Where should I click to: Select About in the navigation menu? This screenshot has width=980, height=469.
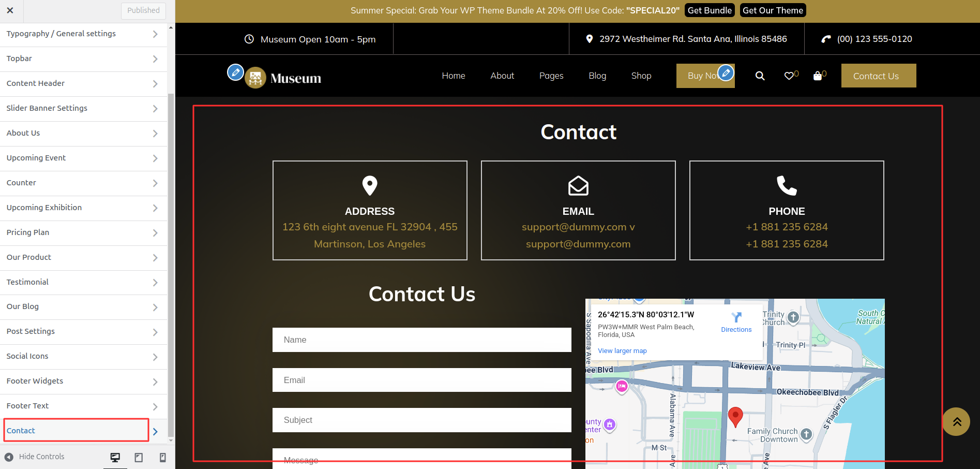(502, 76)
